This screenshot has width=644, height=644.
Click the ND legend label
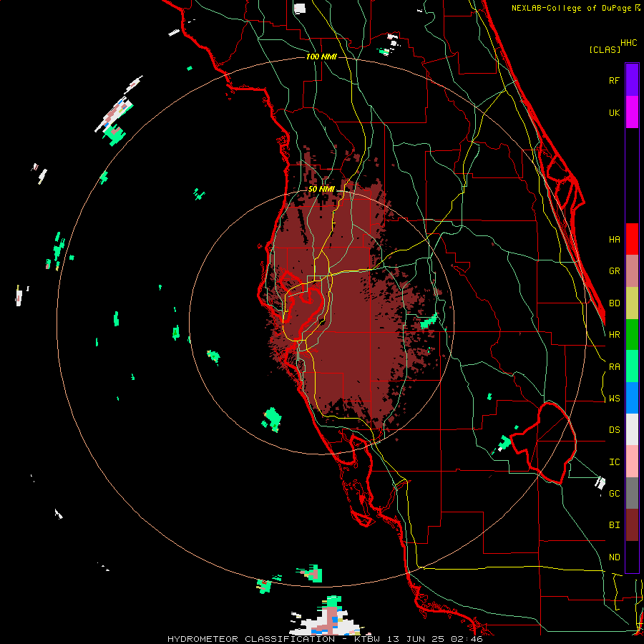point(614,557)
